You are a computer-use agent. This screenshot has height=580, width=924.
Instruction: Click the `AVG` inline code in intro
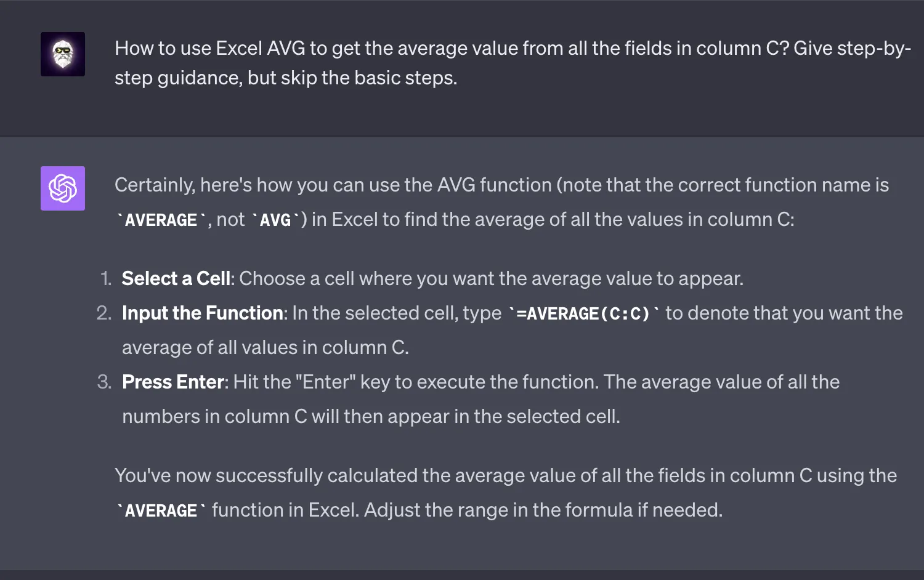point(275,220)
